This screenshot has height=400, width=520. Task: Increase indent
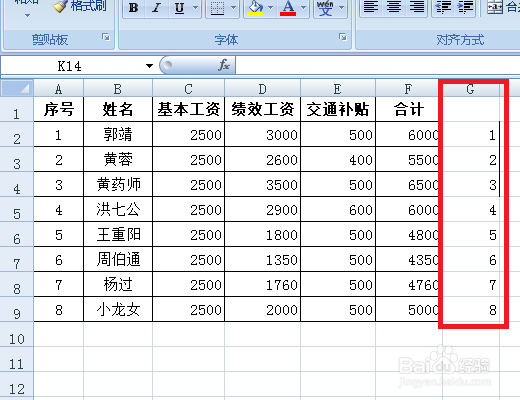465,7
